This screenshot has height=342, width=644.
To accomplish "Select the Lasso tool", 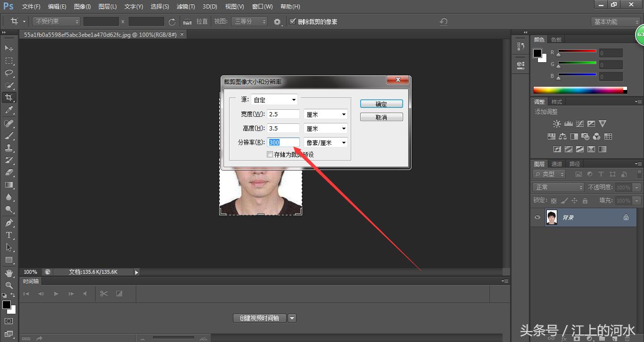I will coord(9,73).
